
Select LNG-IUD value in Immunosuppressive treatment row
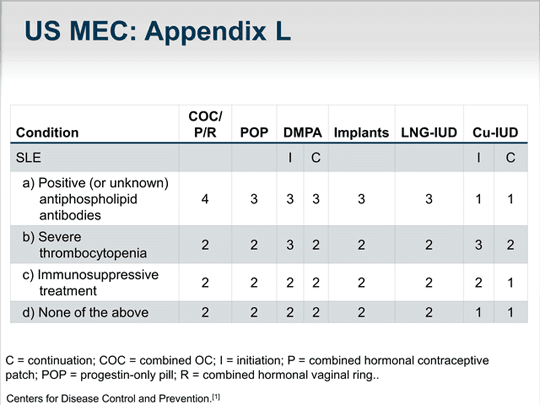429,283
